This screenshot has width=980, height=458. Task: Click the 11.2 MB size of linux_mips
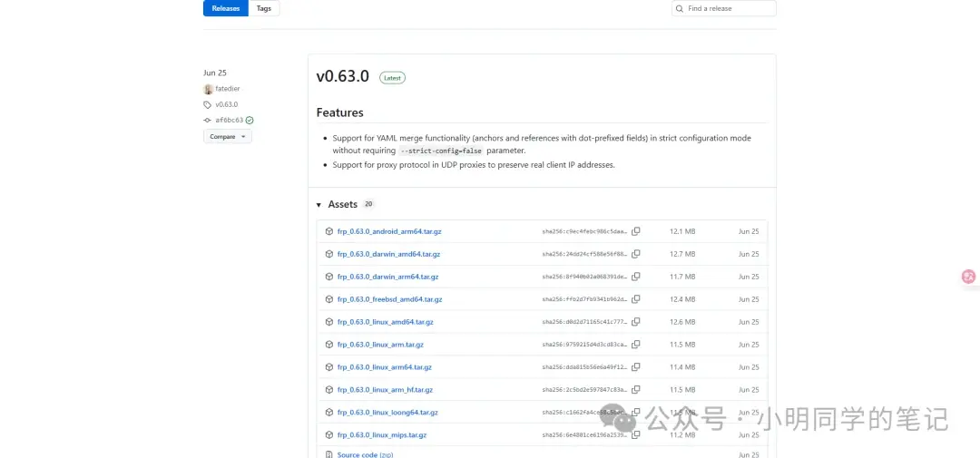pos(682,435)
